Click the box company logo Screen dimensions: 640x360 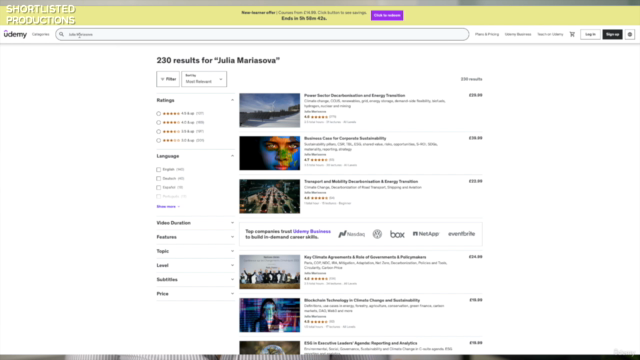click(397, 234)
